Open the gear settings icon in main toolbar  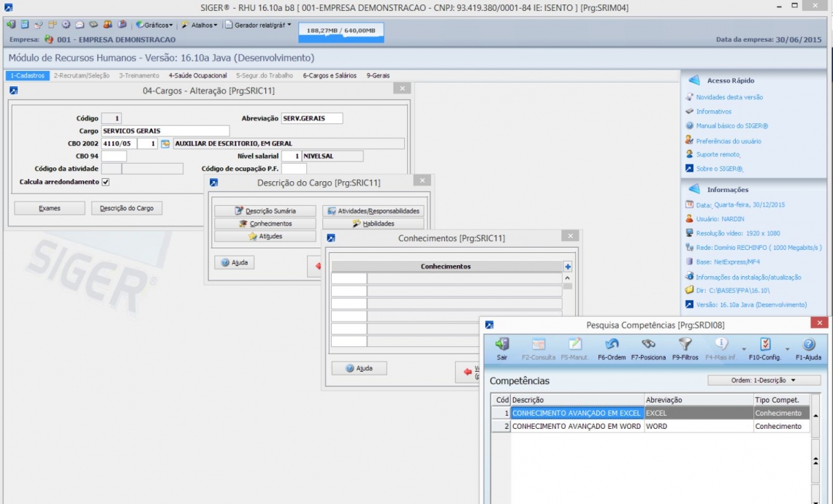(66, 24)
